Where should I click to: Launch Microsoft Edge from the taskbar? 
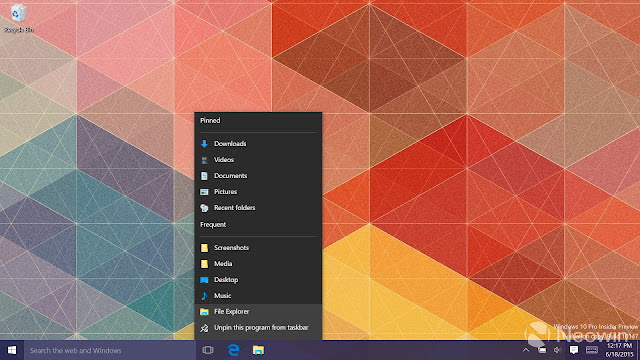[x=233, y=350]
